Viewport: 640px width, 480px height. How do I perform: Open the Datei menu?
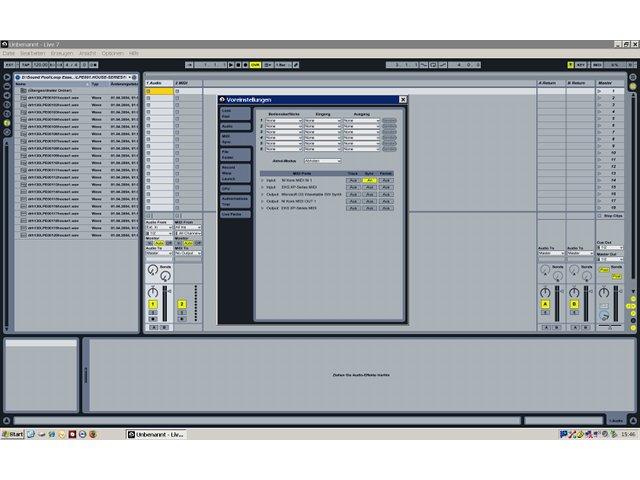pos(9,53)
